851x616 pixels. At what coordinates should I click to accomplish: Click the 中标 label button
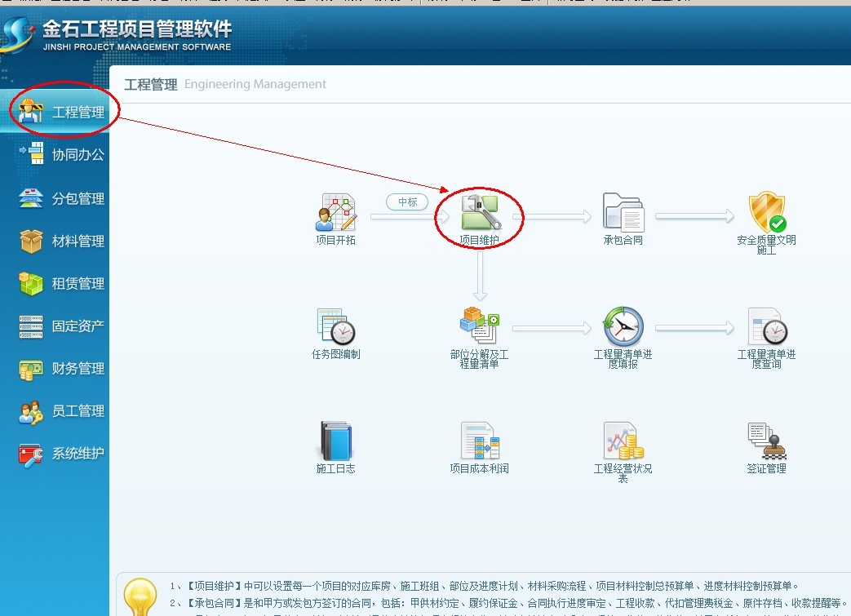click(x=407, y=202)
